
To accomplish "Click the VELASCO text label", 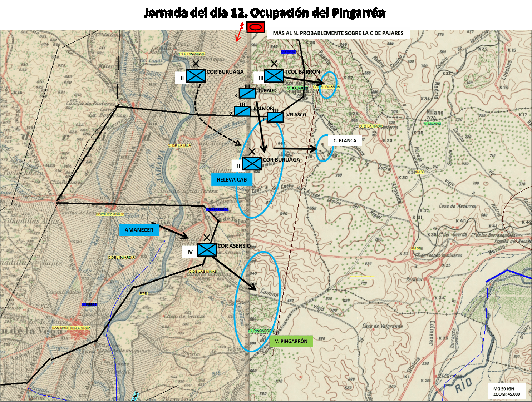I will pos(296,114).
